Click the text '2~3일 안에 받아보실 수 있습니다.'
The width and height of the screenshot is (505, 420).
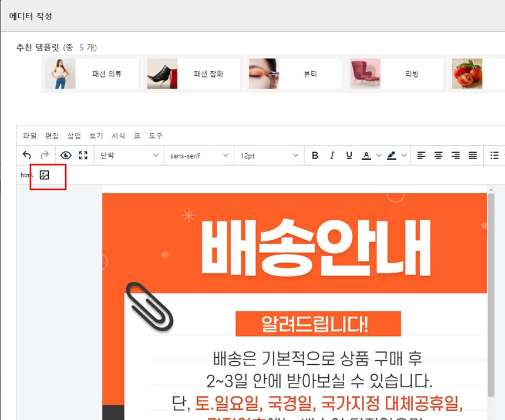tap(319, 381)
